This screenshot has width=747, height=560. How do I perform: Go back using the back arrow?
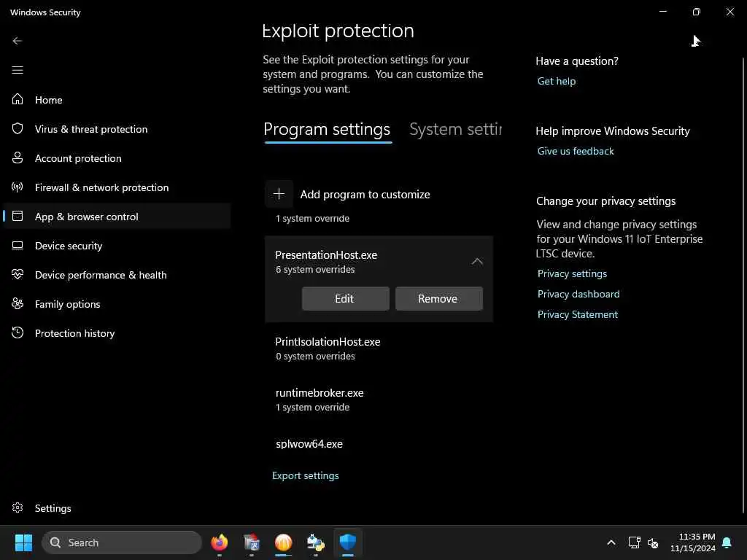(18, 41)
